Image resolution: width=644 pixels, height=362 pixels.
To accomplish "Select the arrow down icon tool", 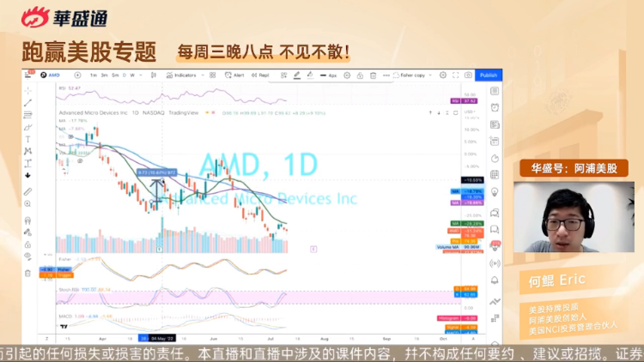I will [x=28, y=175].
